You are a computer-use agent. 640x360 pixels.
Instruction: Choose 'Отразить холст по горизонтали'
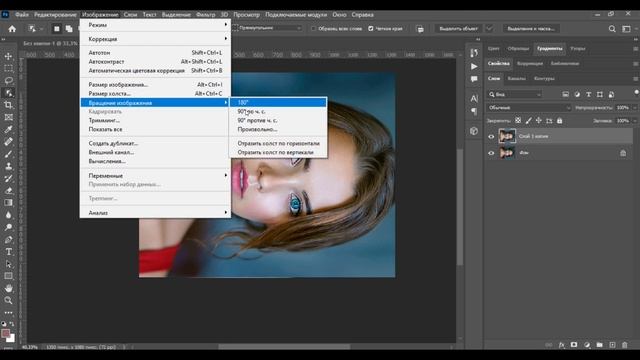(278, 143)
